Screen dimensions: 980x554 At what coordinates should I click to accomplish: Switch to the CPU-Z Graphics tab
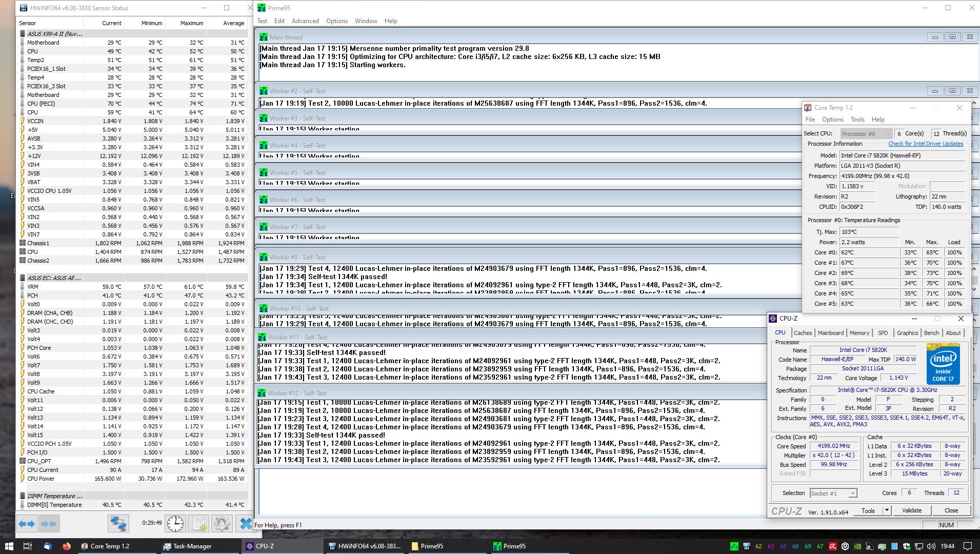[x=907, y=333]
